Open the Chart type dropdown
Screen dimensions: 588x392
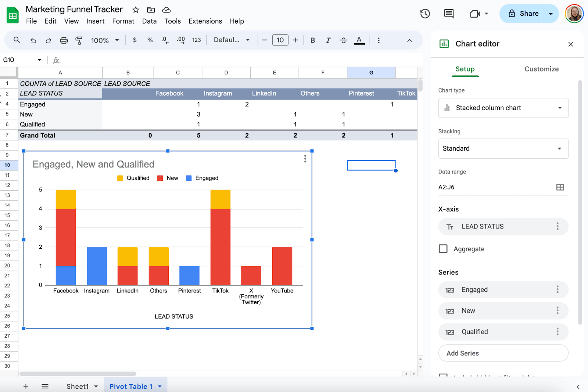pyautogui.click(x=503, y=108)
